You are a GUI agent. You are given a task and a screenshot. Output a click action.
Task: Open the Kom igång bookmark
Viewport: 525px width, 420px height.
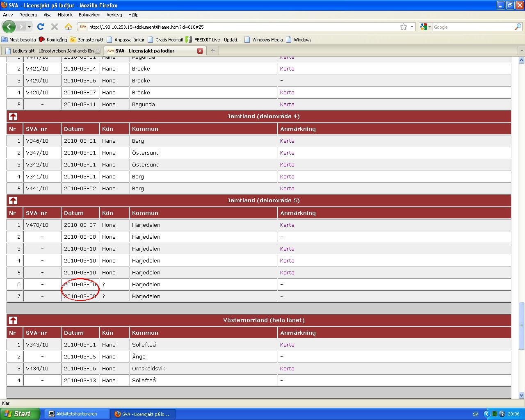coord(53,40)
